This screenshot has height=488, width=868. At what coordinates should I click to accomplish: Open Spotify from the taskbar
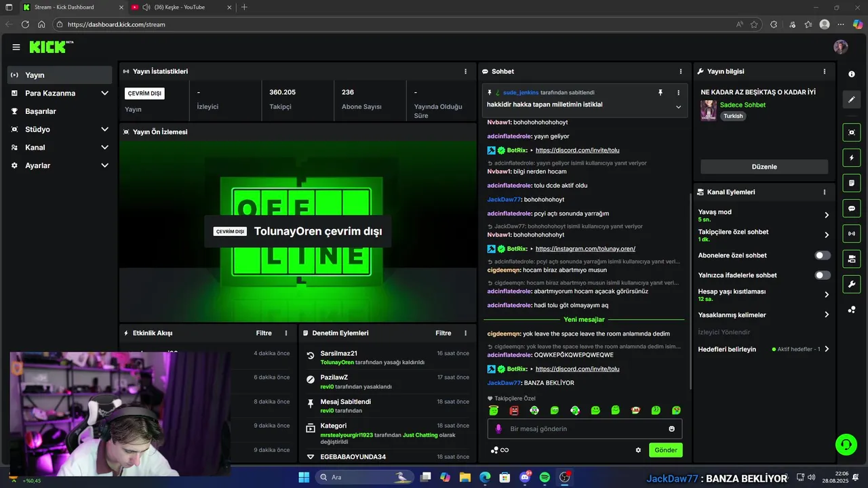pos(545,477)
